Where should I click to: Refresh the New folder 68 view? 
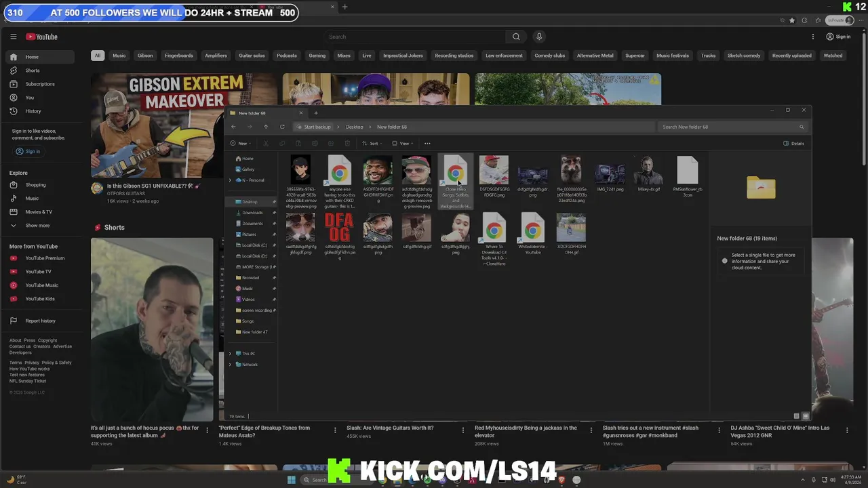coord(282,127)
